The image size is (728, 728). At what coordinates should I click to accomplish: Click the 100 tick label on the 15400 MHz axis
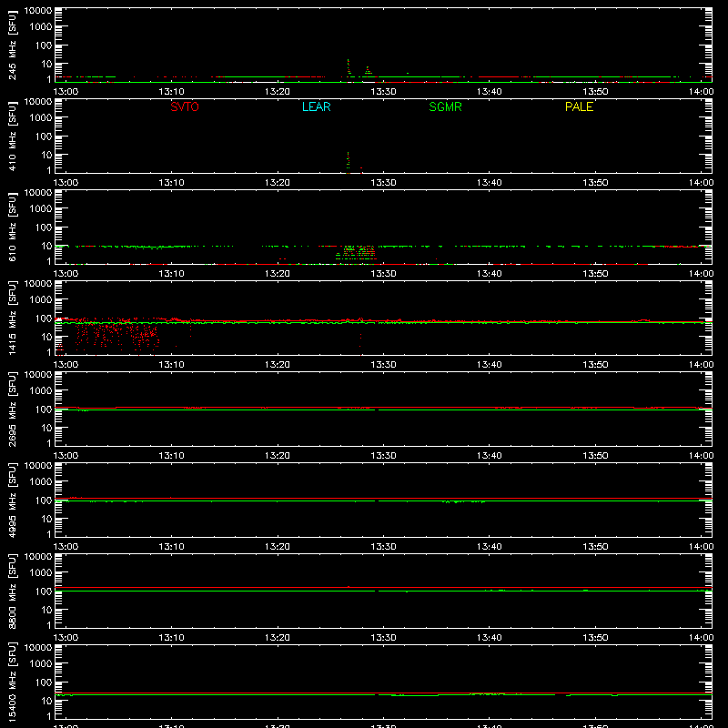click(44, 682)
